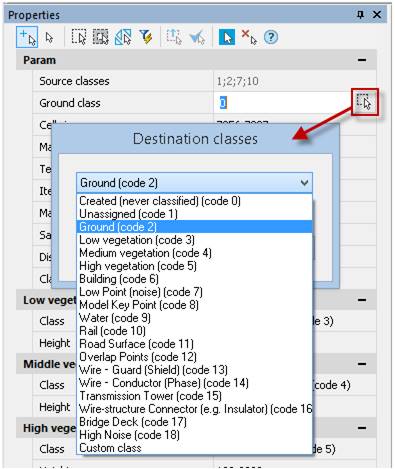Click Height row under Low vegetation

tap(55, 343)
